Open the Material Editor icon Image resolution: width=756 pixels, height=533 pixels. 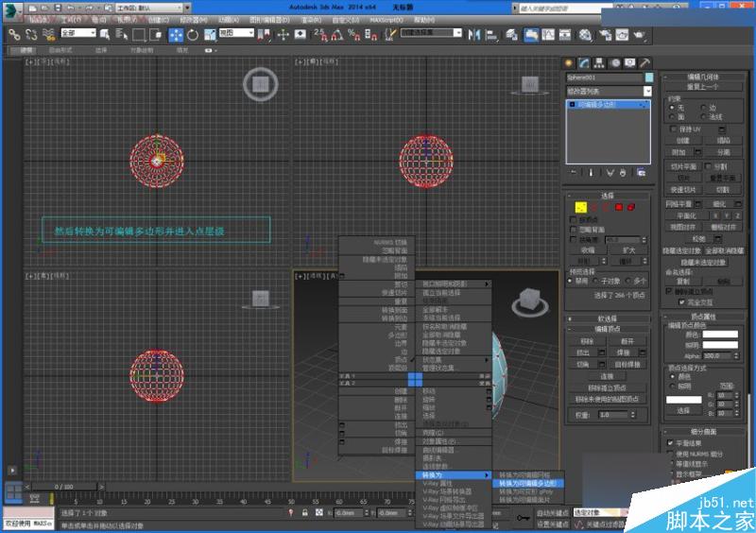pyautogui.click(x=585, y=35)
